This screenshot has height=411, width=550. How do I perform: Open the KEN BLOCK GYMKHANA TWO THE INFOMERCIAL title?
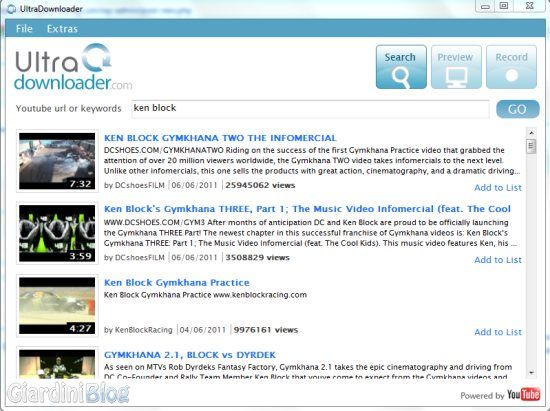pyautogui.click(x=220, y=138)
